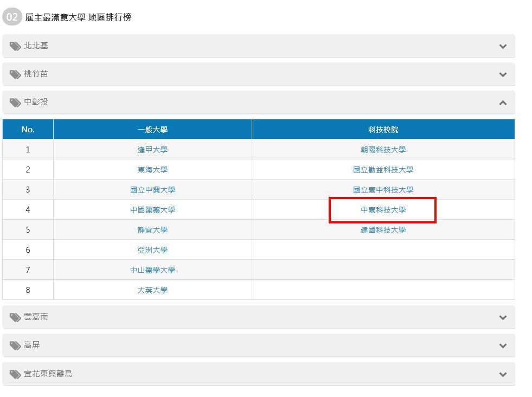
Task: Click rank number 1 cell
Action: click(28, 149)
